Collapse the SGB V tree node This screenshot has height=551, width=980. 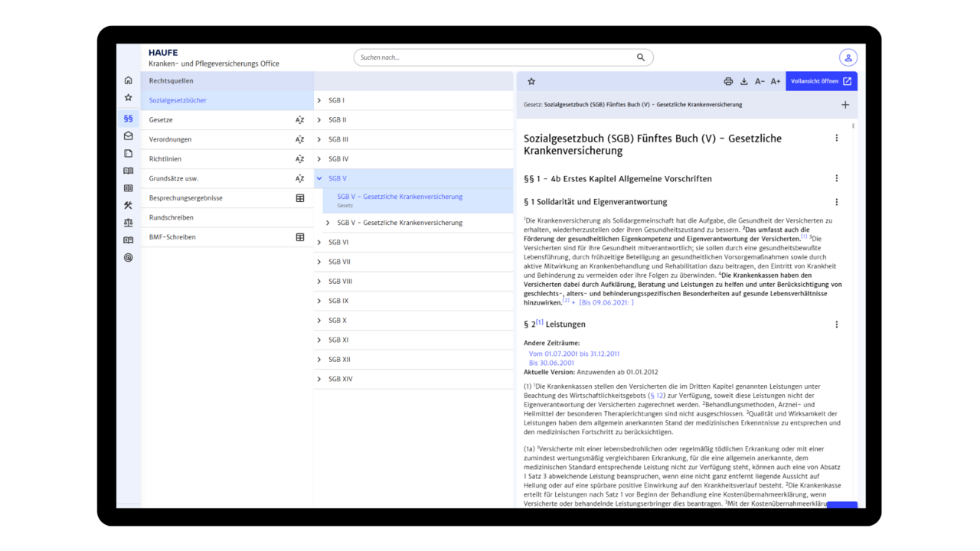coord(319,178)
